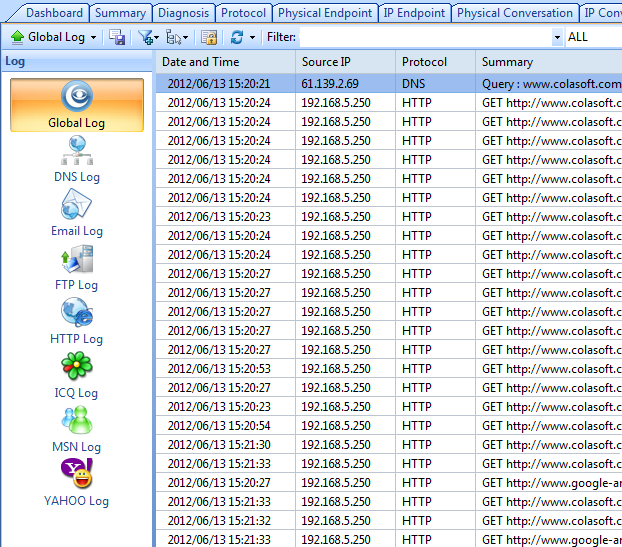Click the refresh icon in toolbar

pyautogui.click(x=236, y=37)
